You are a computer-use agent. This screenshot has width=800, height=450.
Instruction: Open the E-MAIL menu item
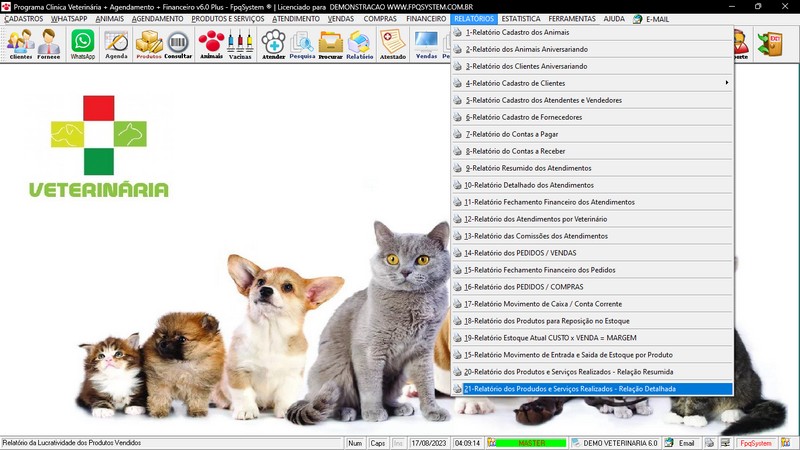(x=657, y=19)
